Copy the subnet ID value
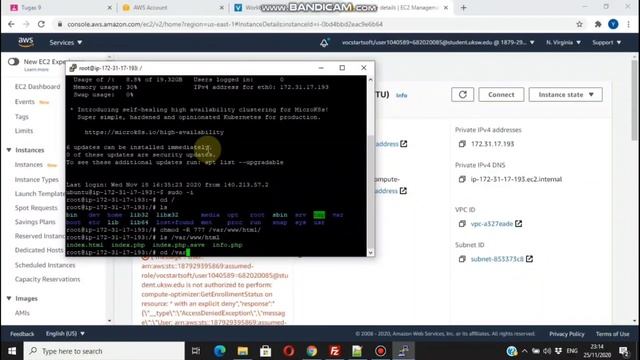This screenshot has width=640, height=360. coord(462,259)
